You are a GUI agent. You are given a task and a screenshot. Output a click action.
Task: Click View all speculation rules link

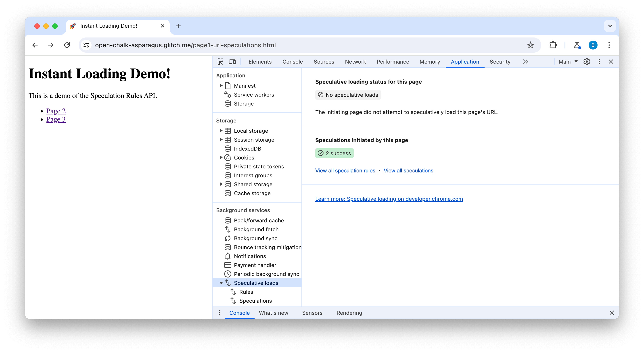point(345,170)
